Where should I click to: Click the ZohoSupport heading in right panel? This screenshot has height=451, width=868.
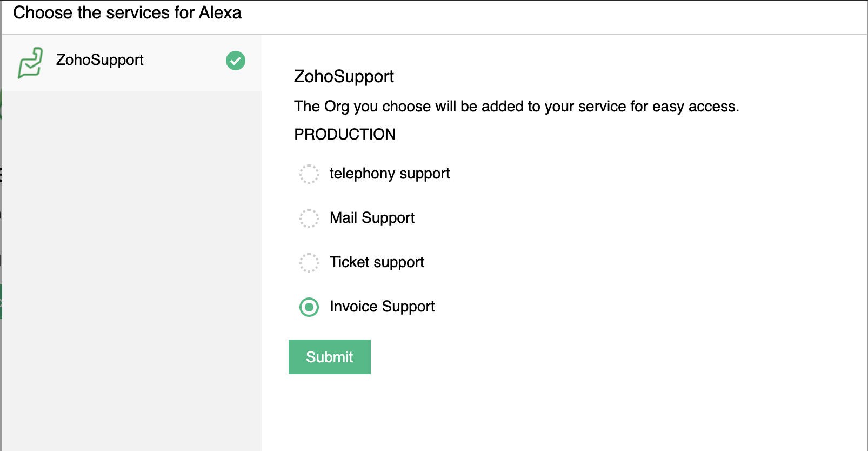(344, 76)
